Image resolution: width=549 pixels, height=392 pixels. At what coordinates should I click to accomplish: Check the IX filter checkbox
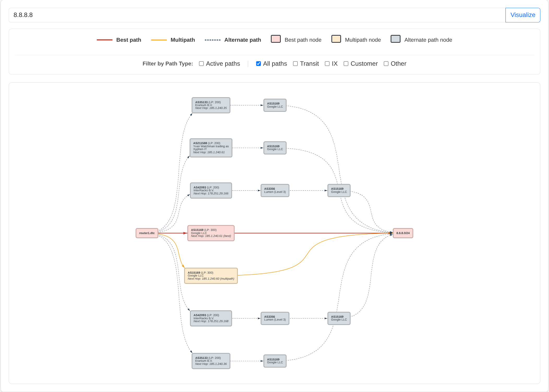(327, 64)
